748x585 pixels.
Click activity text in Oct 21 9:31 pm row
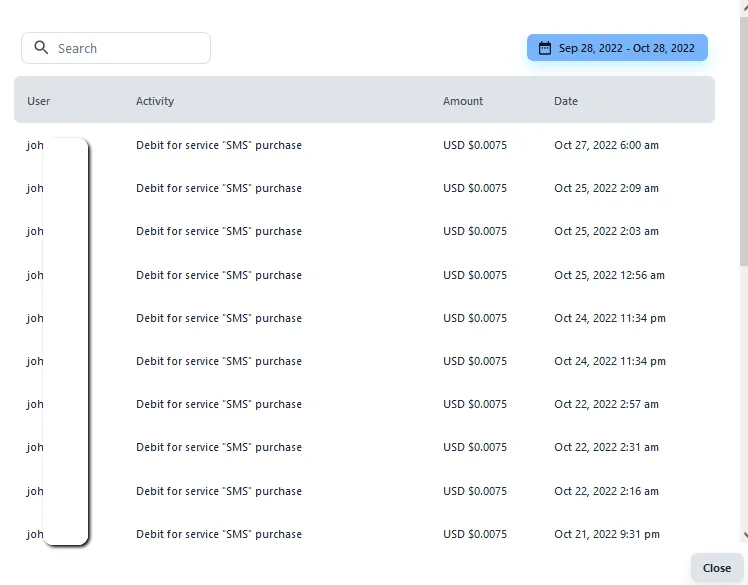tap(219, 534)
